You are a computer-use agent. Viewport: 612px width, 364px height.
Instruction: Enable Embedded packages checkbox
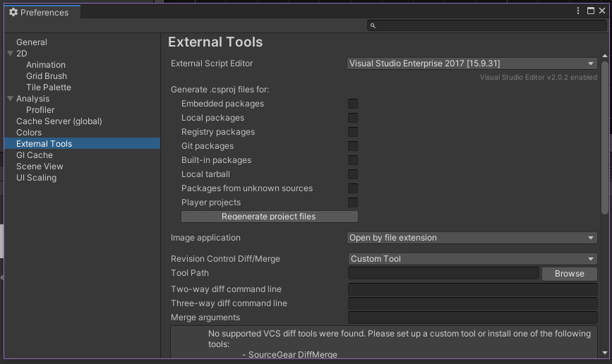click(353, 104)
